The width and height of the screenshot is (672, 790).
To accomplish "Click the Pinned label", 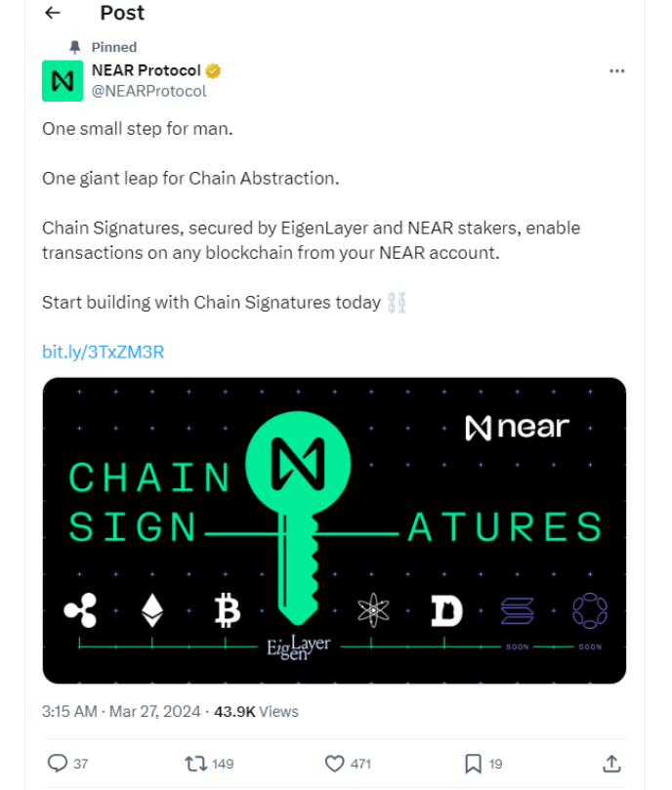I will coord(113,47).
